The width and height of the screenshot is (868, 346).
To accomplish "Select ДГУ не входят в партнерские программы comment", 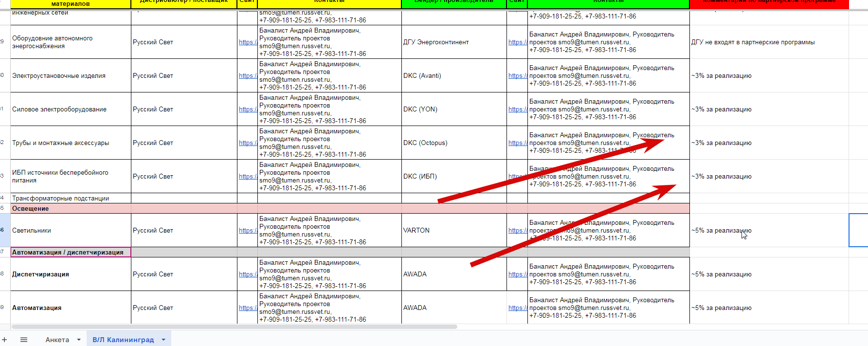I will tap(769, 42).
